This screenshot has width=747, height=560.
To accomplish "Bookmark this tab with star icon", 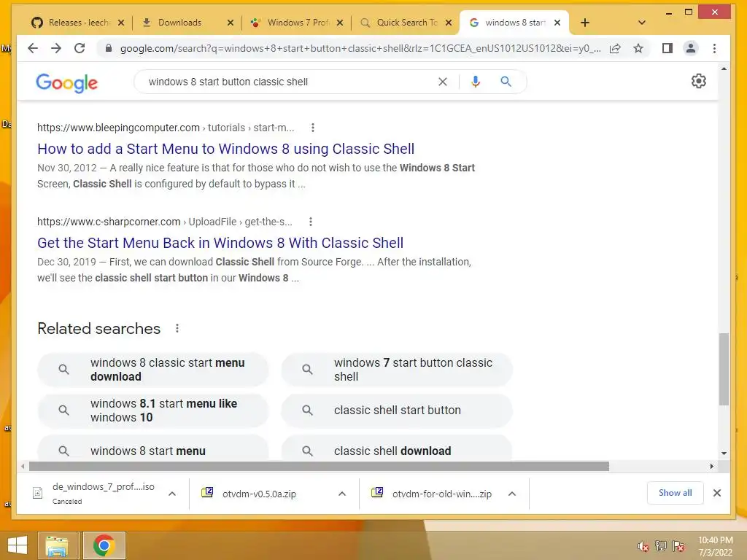I will (x=638, y=48).
